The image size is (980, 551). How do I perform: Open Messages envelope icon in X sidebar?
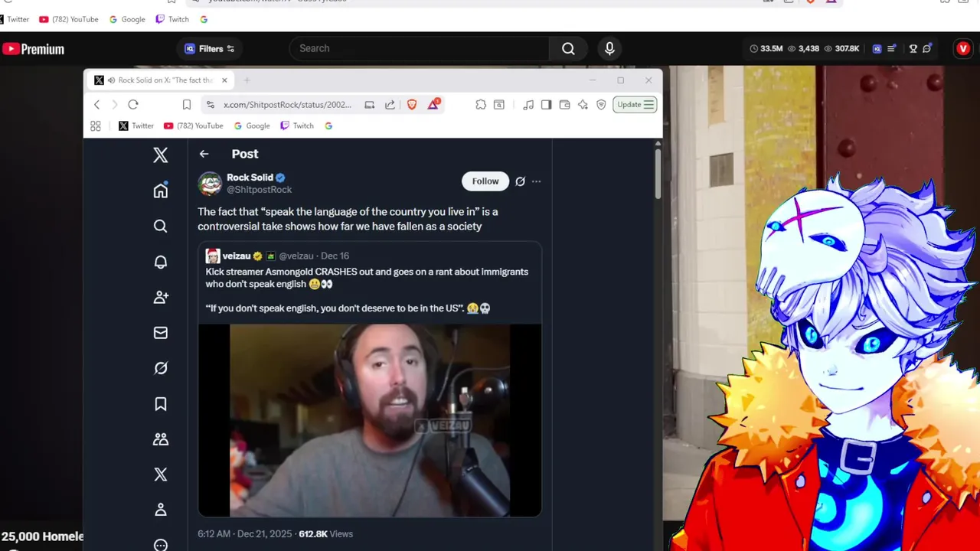pos(160,333)
